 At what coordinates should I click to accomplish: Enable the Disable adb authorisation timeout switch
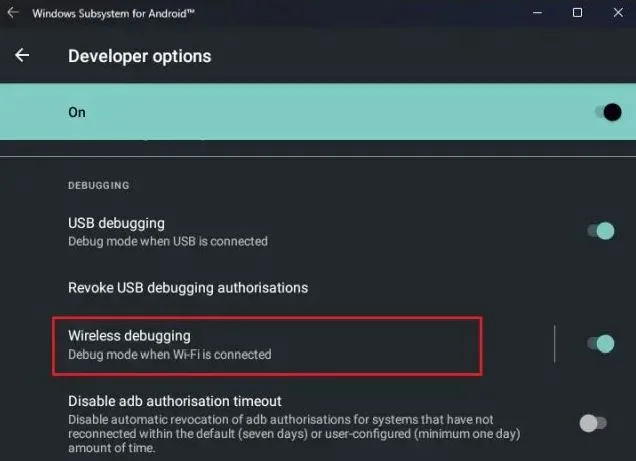point(593,423)
